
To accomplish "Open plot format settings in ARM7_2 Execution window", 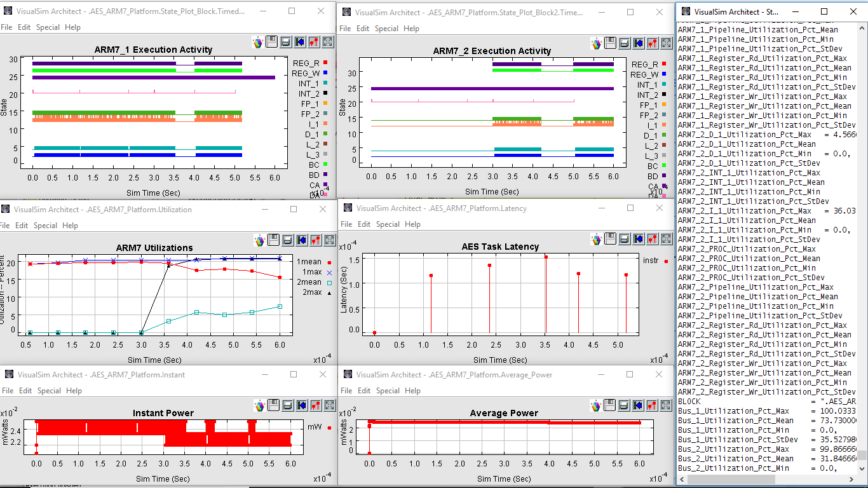I will [x=652, y=43].
